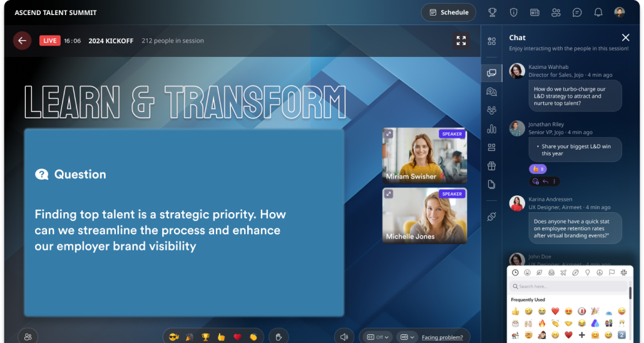Viewport: 644px width, 343px height.
Task: Open Kazima Wahhab's profile picture
Action: (x=517, y=71)
